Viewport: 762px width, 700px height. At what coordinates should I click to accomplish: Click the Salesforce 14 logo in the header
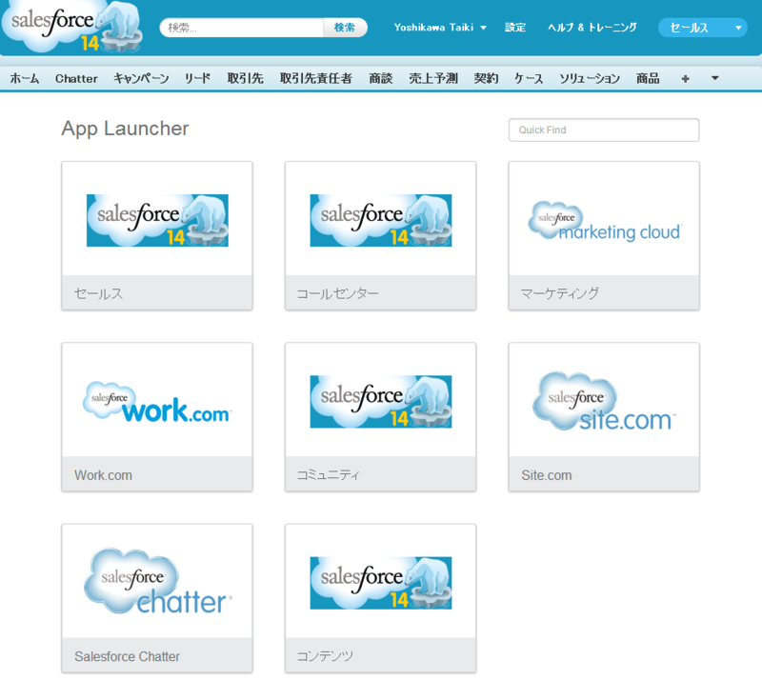(x=73, y=27)
